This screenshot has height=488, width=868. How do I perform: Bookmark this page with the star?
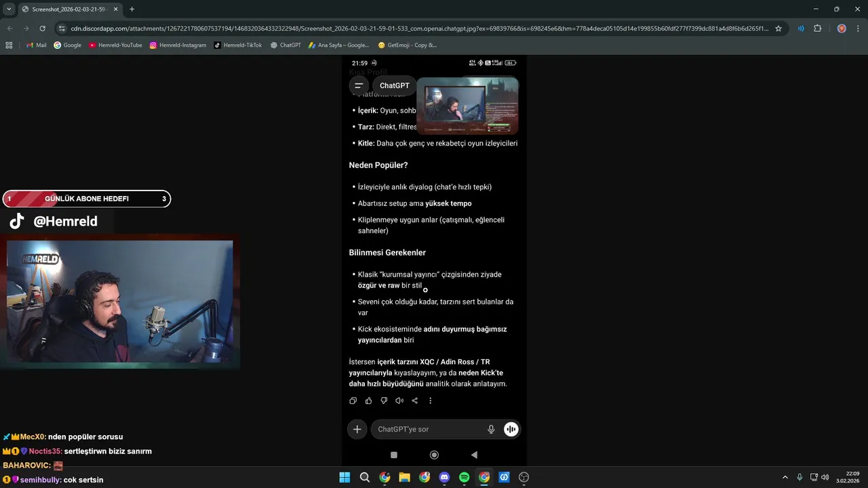pyautogui.click(x=778, y=28)
